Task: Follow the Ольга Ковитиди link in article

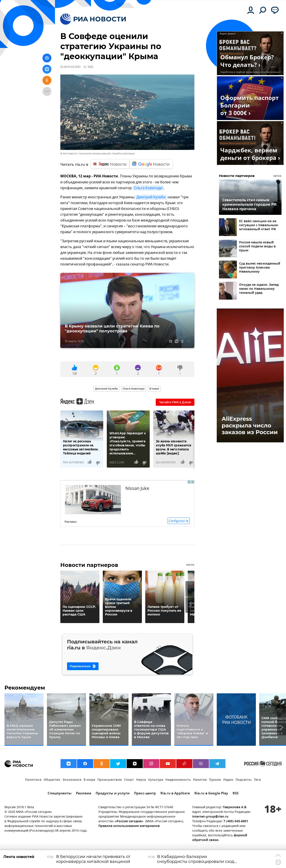Action: [148, 188]
